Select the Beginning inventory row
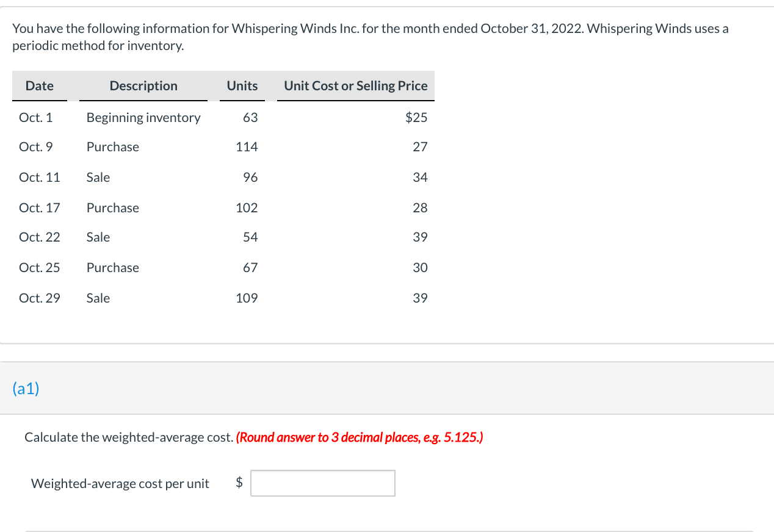774x532 pixels. 143,117
